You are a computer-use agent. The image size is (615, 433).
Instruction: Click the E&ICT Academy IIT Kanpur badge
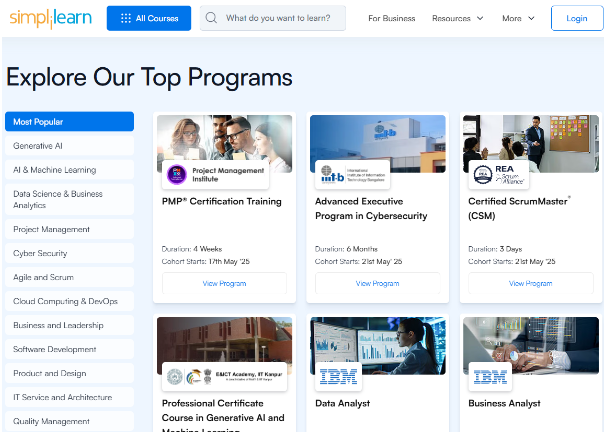click(x=225, y=377)
